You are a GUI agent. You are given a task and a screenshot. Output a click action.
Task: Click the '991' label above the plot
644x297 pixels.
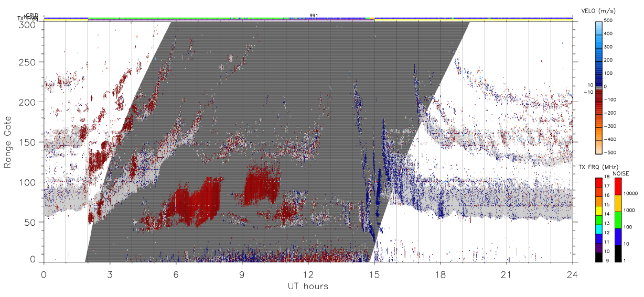[314, 15]
